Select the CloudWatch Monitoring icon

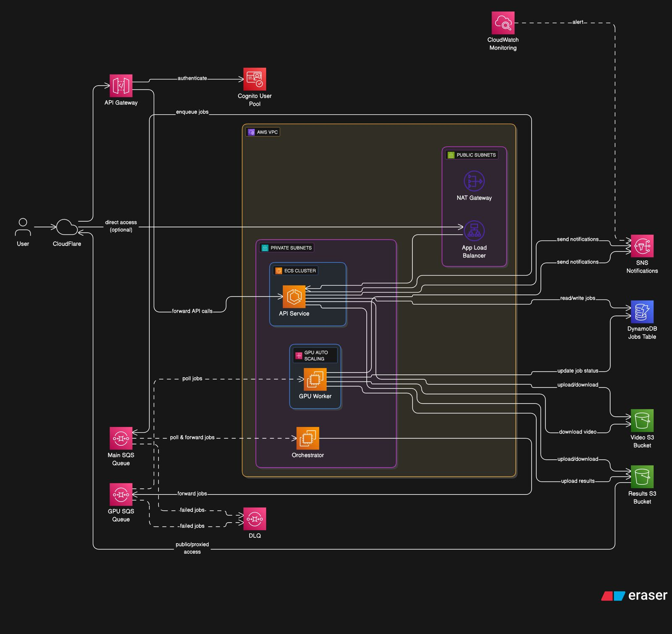pos(503,23)
